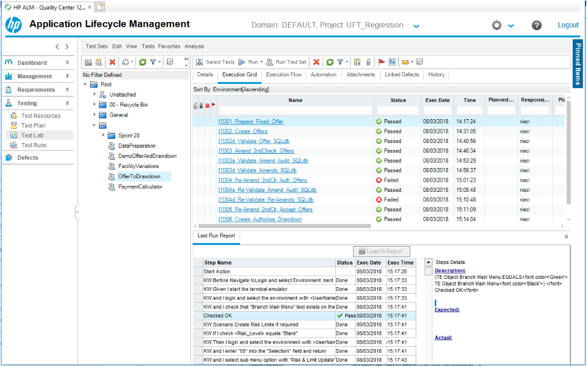Open the Domain and Project dropdown chevron

(416, 26)
